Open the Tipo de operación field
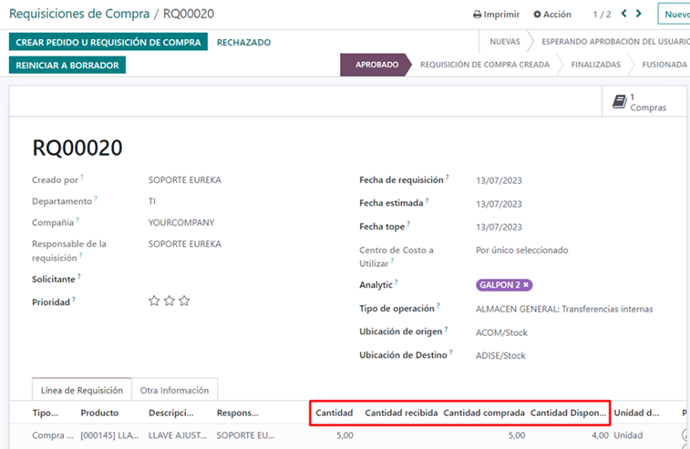690x449 pixels. pyautogui.click(x=564, y=309)
